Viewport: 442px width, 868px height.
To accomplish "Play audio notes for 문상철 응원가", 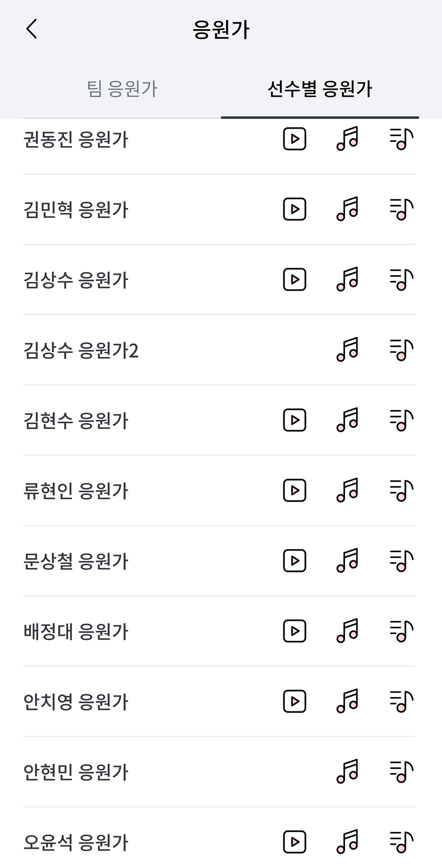I will [x=347, y=561].
